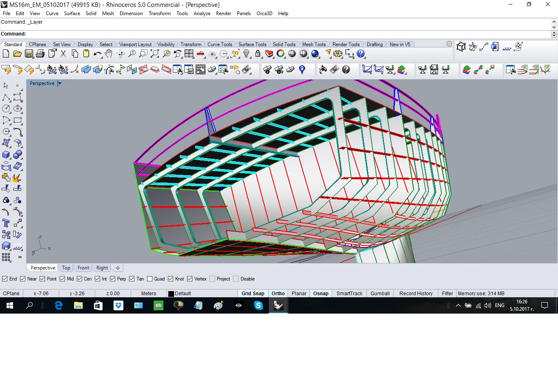Image resolution: width=558 pixels, height=392 pixels.
Task: Click the Lock objects padlock icon
Action: (x=258, y=53)
